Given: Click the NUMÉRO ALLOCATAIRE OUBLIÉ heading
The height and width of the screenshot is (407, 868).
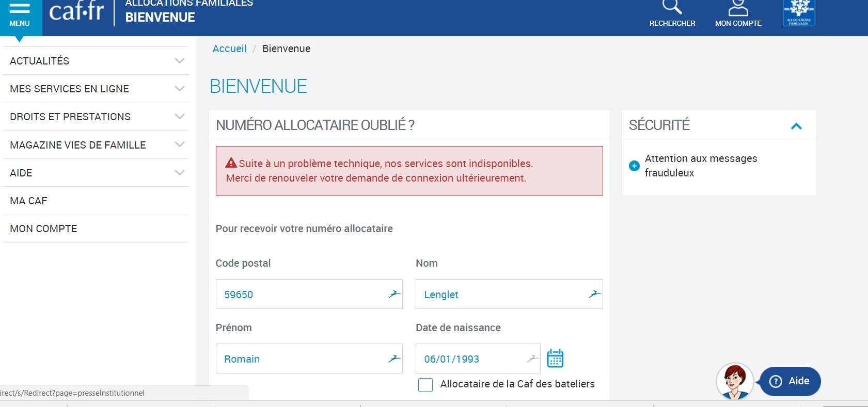Looking at the screenshot, I should coord(315,125).
